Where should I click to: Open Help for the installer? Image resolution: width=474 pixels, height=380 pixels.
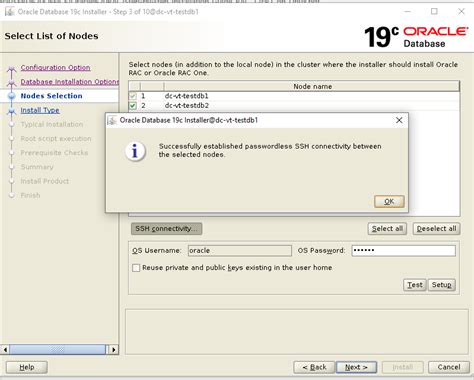pos(27,367)
